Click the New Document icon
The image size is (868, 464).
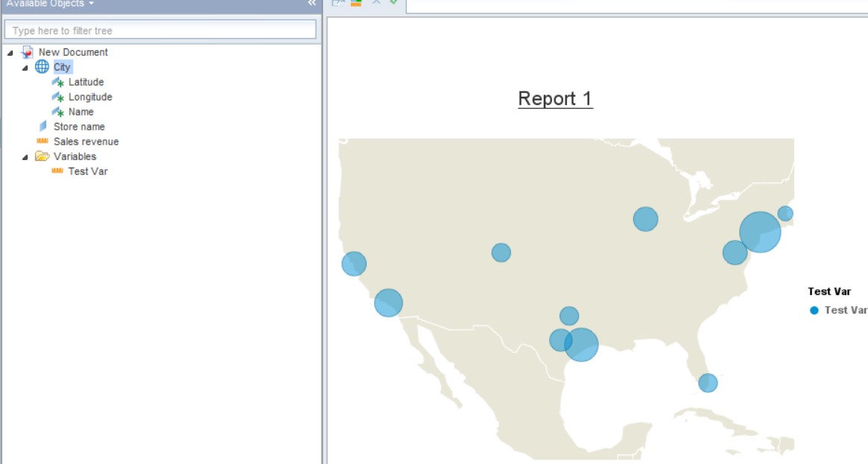click(26, 52)
